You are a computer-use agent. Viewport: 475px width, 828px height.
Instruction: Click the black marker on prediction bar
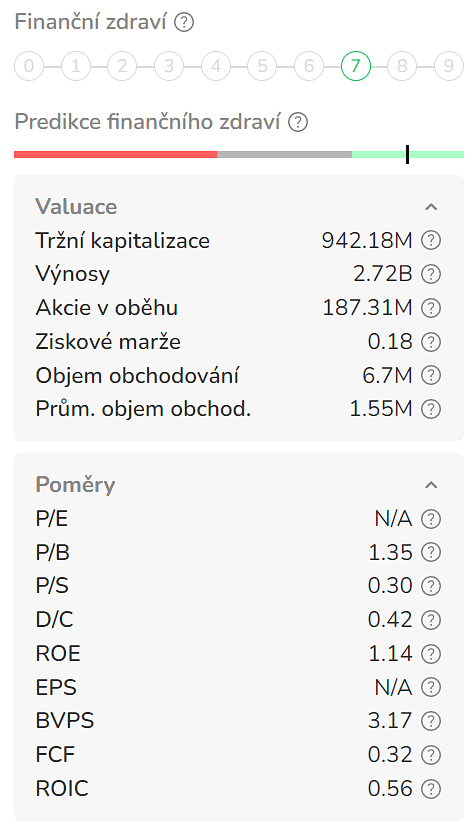407,154
